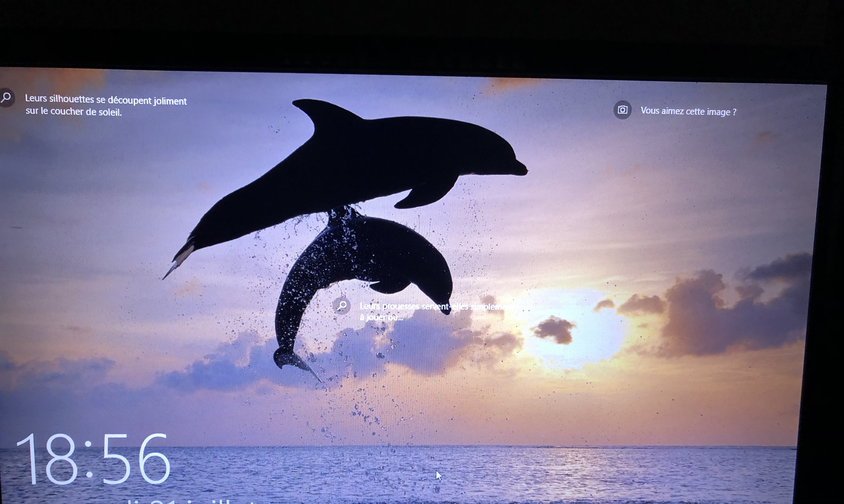
Task: Click the camera icon beside 'Vous aimez cette image ?'
Action: pyautogui.click(x=622, y=110)
